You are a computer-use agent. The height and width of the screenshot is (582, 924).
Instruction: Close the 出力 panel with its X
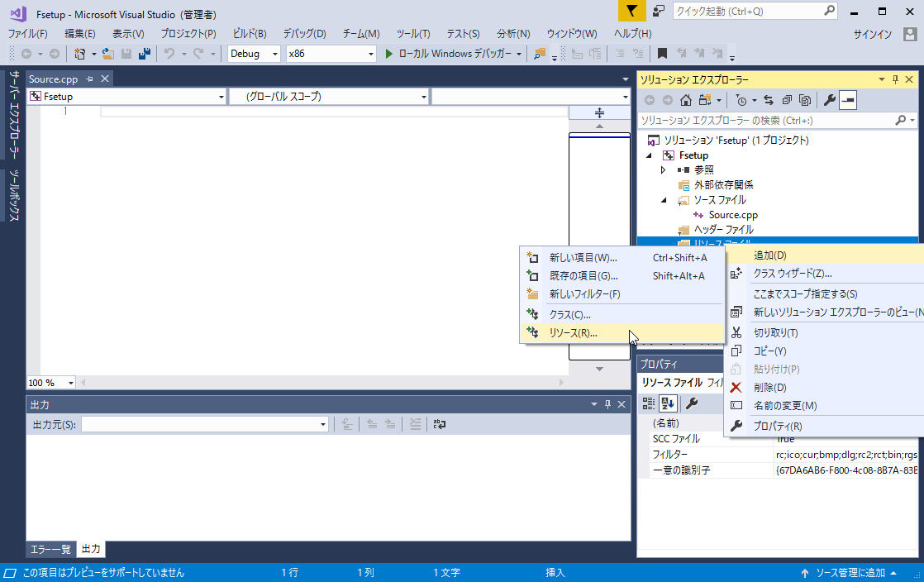click(x=622, y=404)
